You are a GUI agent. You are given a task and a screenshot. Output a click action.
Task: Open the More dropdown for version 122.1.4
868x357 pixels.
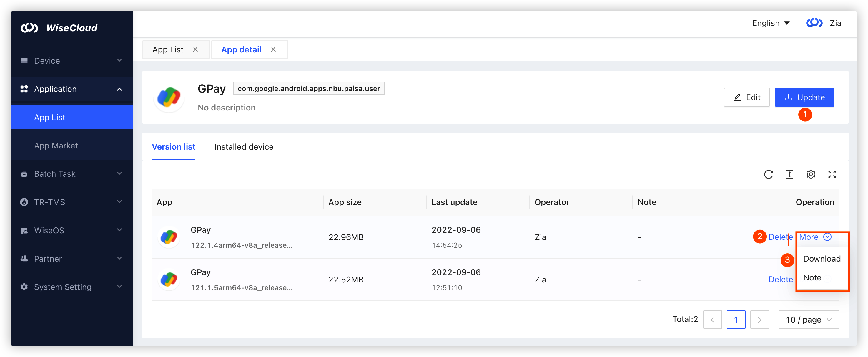815,237
